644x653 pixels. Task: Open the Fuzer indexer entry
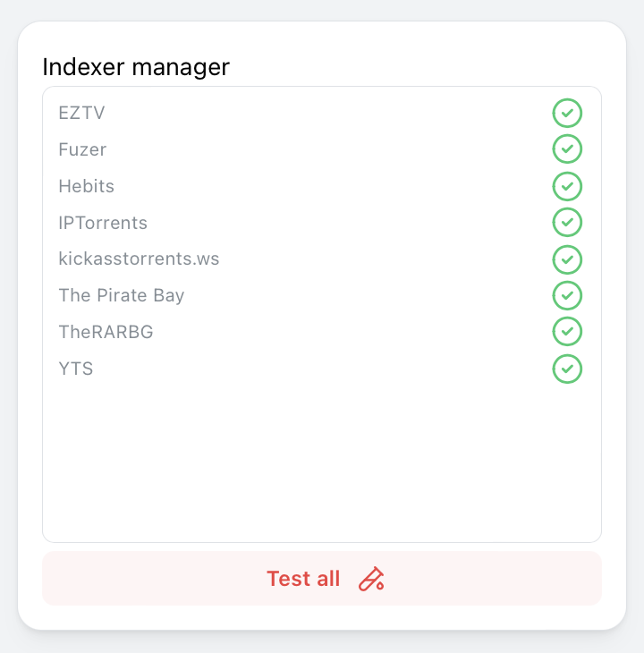(x=82, y=149)
